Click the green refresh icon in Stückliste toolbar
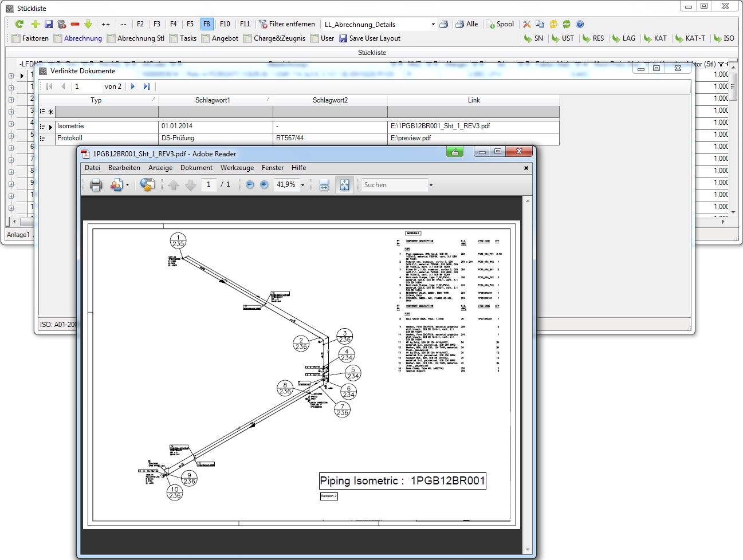Screen dimensions: 743x560 pyautogui.click(x=19, y=24)
